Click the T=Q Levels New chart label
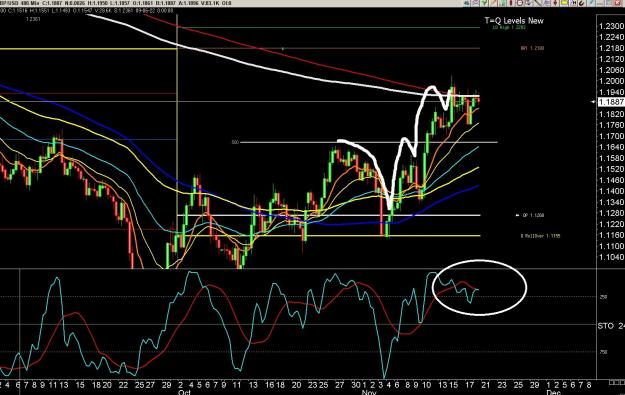This screenshot has width=625, height=395. point(514,21)
